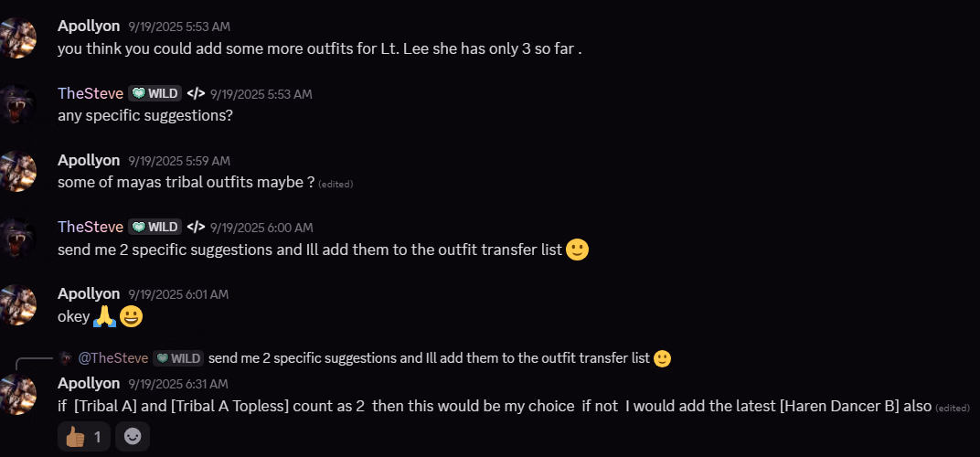This screenshot has width=980, height=457.
Task: Click the code badge beside TheSteve's 6:00 AM message
Action: click(196, 227)
